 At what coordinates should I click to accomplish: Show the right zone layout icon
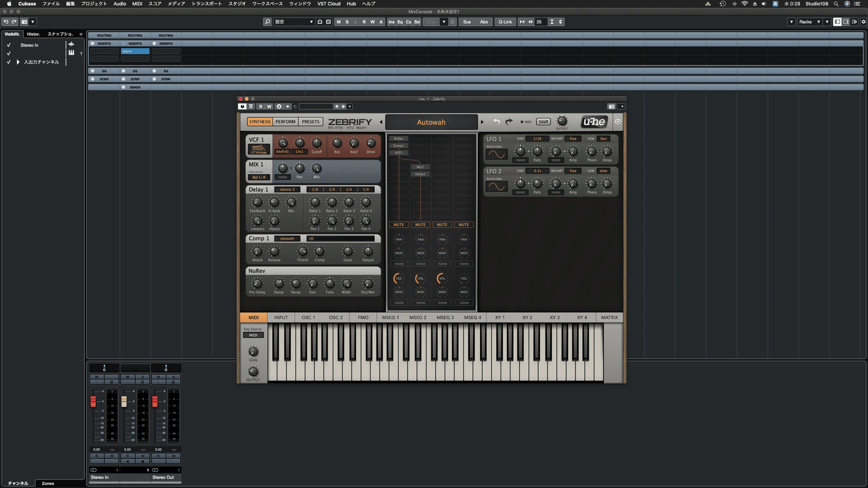846,22
